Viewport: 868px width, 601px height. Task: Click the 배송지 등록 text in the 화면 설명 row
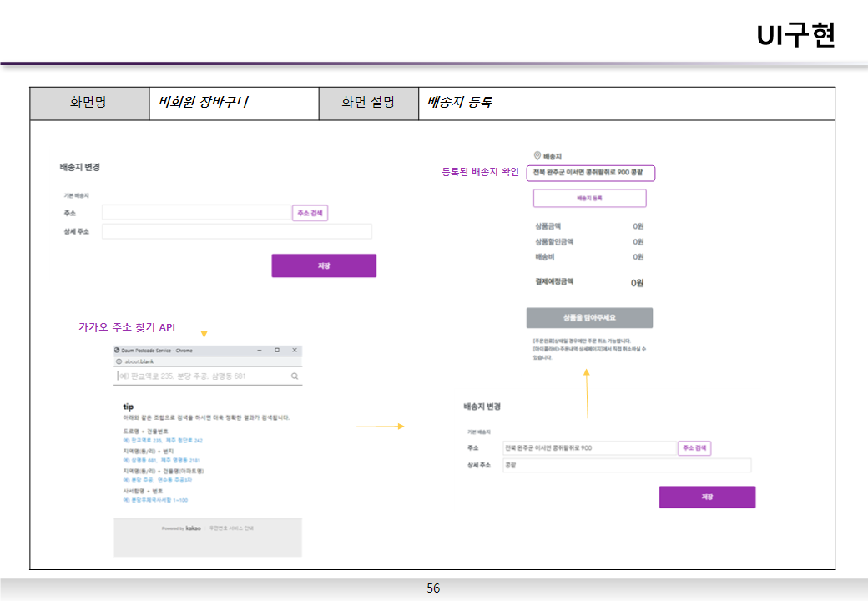(x=460, y=102)
